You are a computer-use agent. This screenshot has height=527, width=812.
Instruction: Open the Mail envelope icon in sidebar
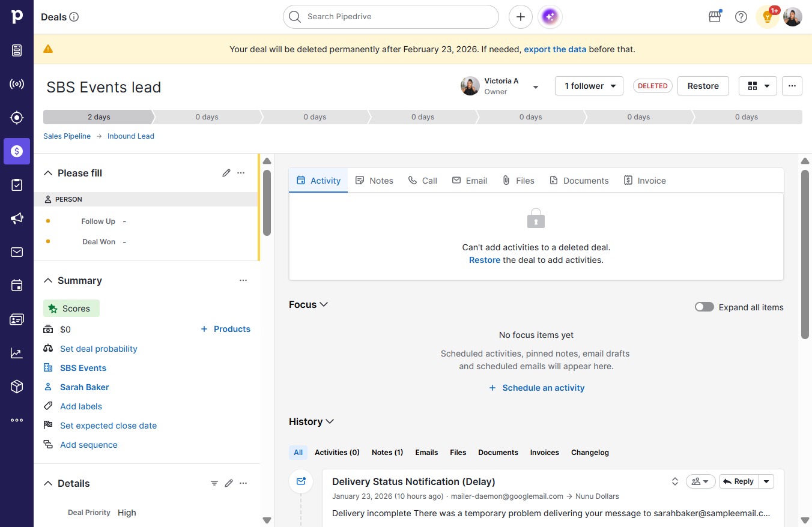tap(17, 252)
